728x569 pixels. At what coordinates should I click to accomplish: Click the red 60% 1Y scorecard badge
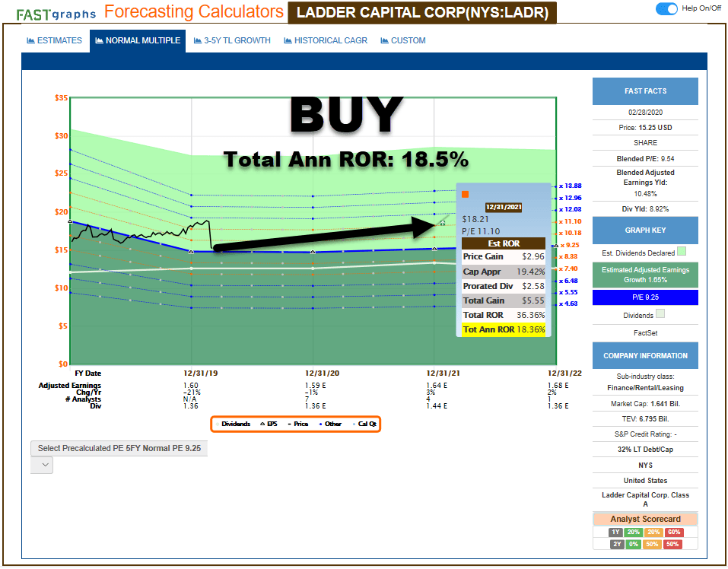(674, 532)
